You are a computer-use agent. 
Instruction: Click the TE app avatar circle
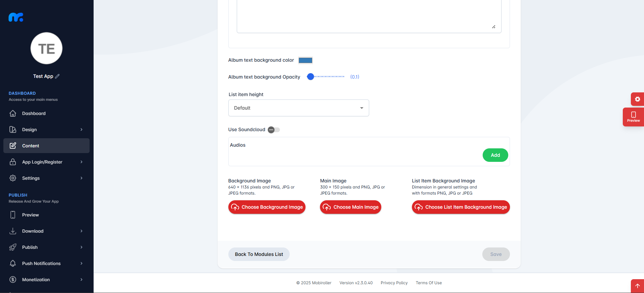[46, 48]
